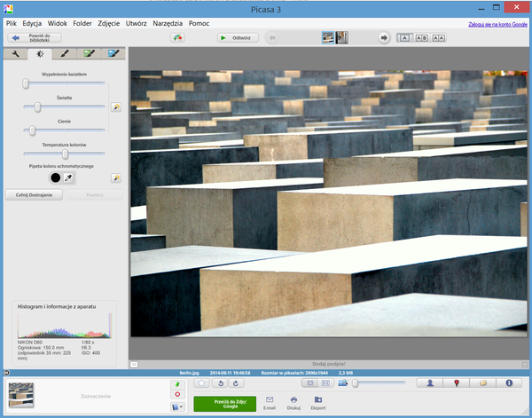Toggle the places map pin panel
The image size is (532, 418).
(457, 383)
